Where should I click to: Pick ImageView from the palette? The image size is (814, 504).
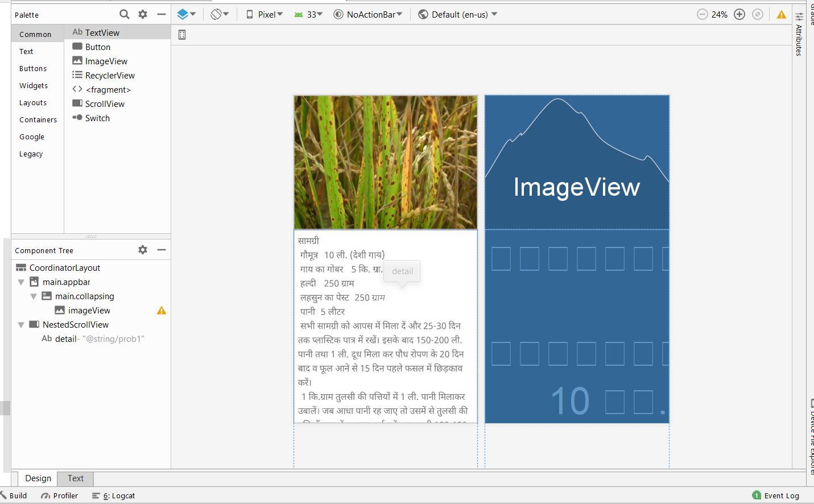[x=118, y=61]
